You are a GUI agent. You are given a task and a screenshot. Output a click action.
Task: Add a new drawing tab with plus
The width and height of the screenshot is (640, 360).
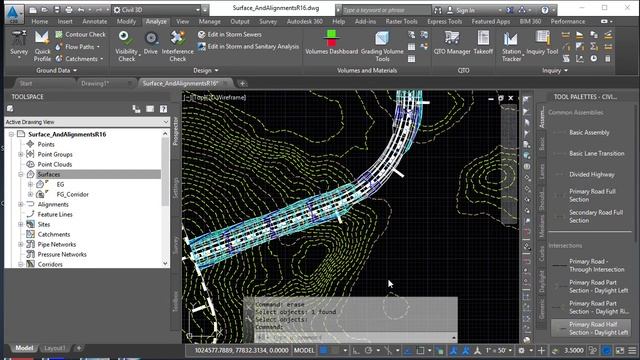click(x=242, y=83)
